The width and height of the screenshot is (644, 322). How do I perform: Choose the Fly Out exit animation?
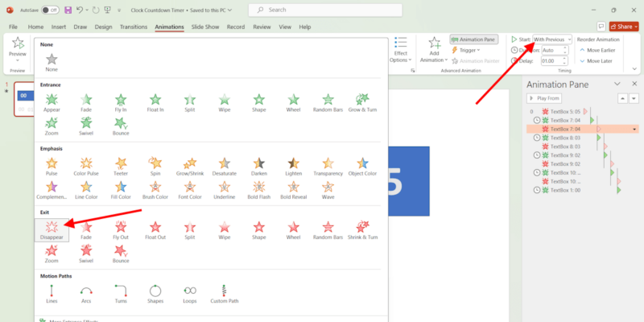point(121,230)
